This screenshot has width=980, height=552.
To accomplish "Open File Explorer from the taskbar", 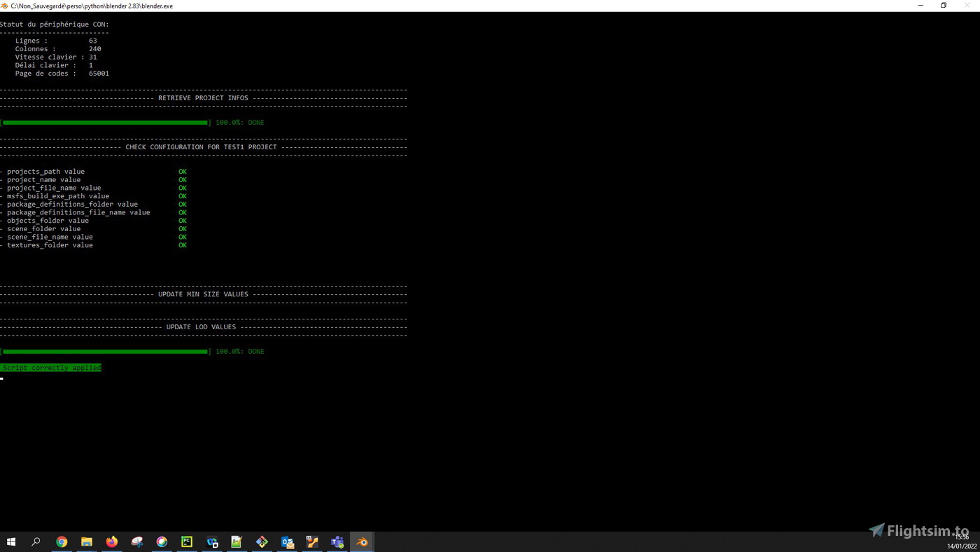I will [x=87, y=541].
